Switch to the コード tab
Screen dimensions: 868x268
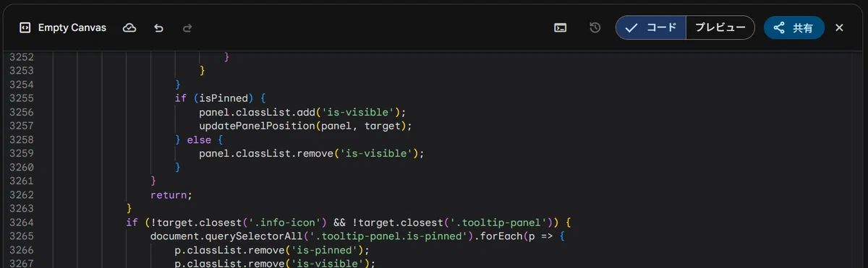pos(651,27)
